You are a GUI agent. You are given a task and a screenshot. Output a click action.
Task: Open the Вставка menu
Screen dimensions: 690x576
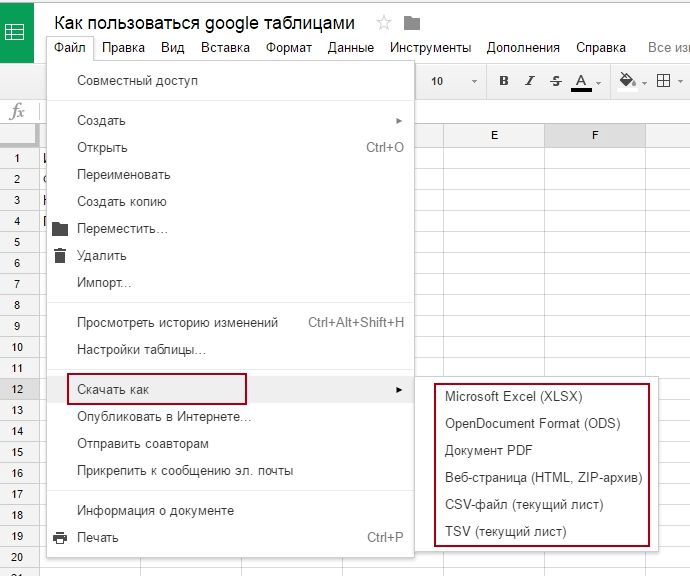pyautogui.click(x=225, y=47)
